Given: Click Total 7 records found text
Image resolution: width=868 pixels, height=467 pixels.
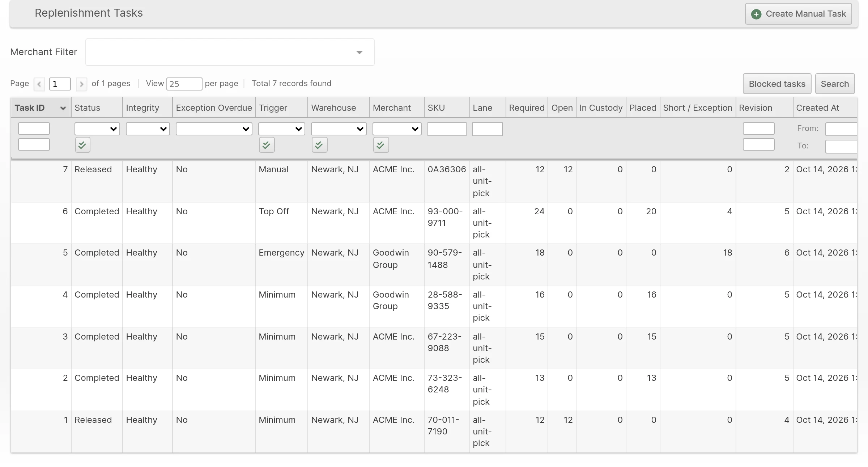Looking at the screenshot, I should [x=292, y=84].
